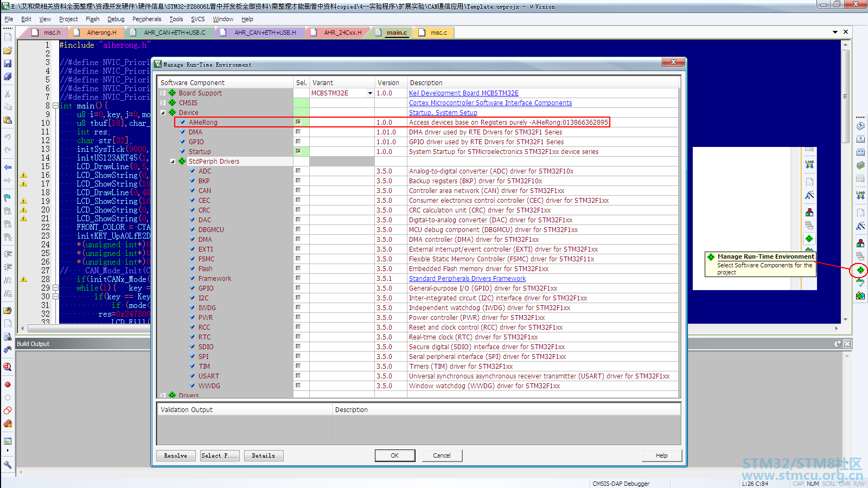
Task: Click the Select P... button
Action: tap(219, 455)
